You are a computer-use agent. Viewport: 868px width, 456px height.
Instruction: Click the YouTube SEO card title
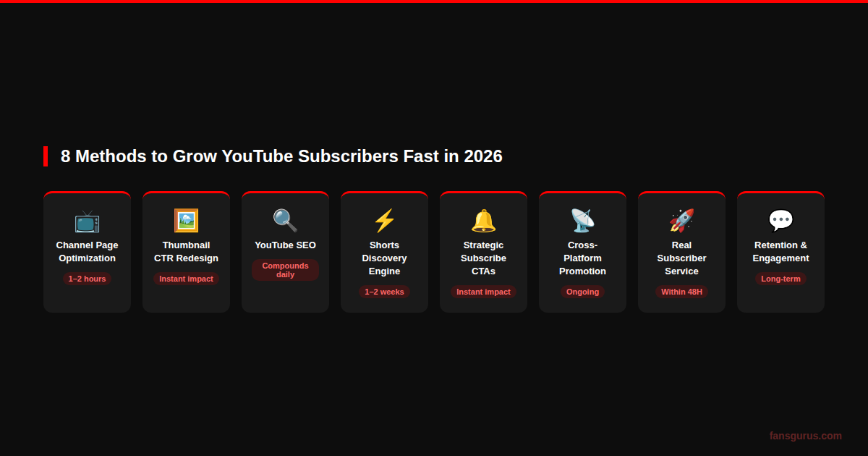tap(285, 245)
